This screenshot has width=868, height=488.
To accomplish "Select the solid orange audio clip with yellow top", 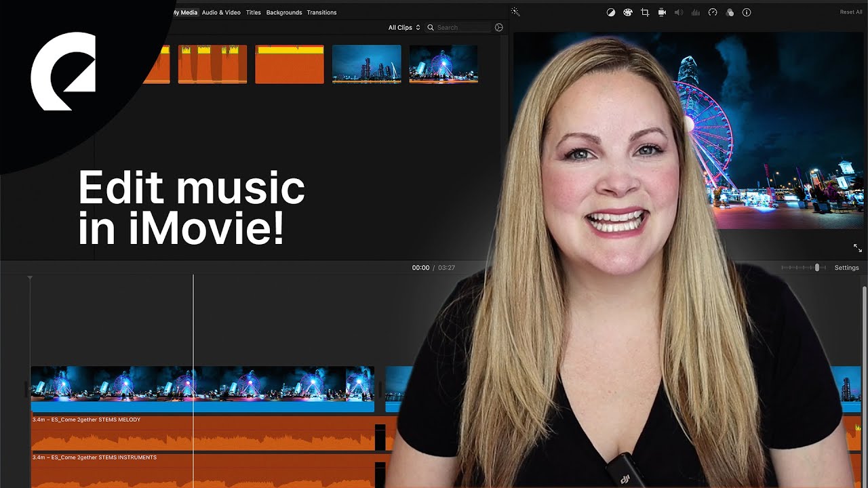I will pyautogui.click(x=290, y=64).
